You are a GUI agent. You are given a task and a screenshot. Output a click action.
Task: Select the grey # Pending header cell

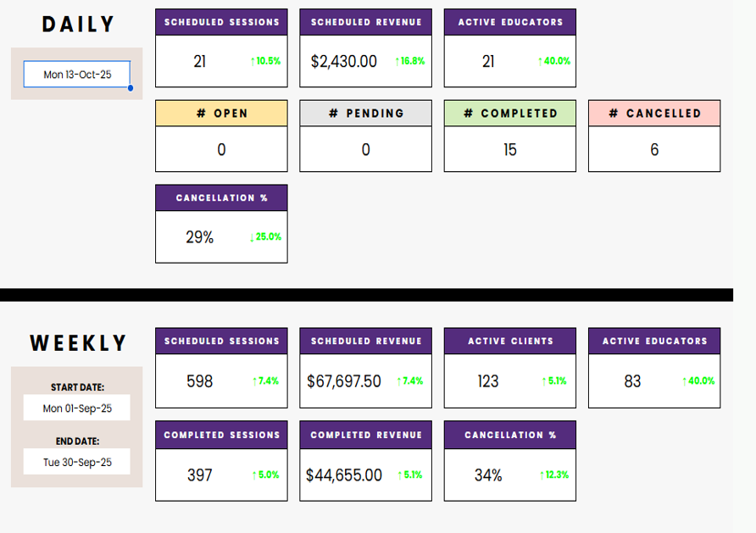(x=365, y=114)
